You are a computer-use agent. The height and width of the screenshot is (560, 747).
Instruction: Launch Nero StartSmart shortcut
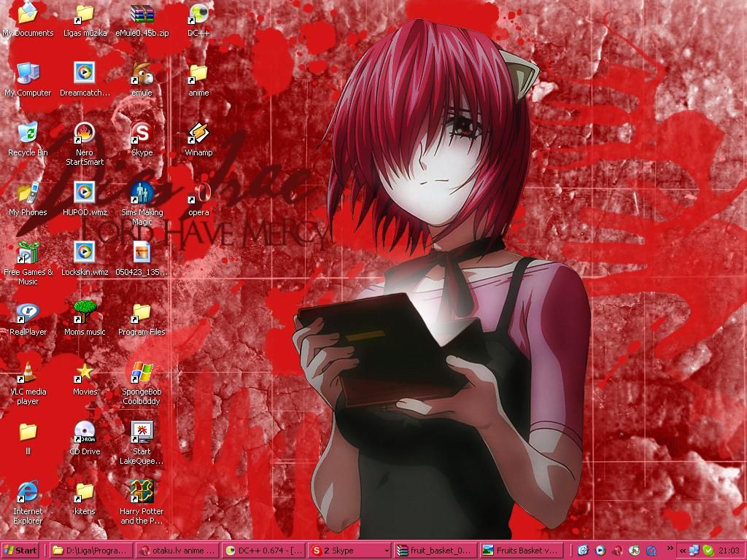pyautogui.click(x=85, y=144)
